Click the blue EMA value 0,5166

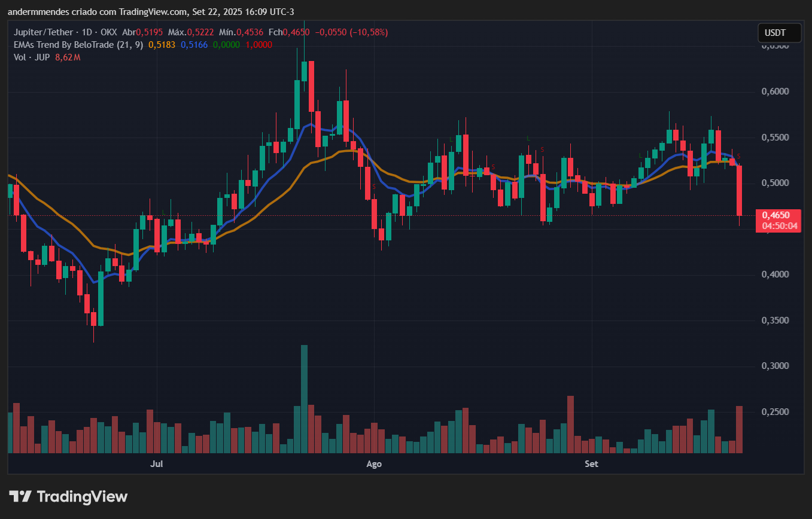194,45
